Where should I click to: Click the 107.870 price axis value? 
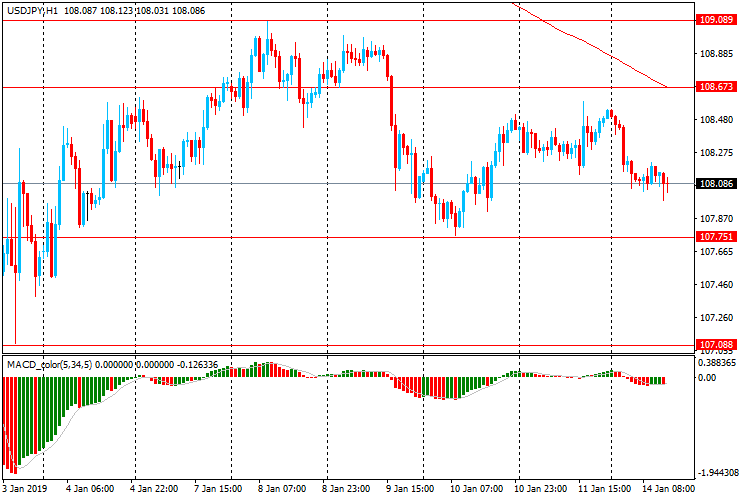click(716, 219)
